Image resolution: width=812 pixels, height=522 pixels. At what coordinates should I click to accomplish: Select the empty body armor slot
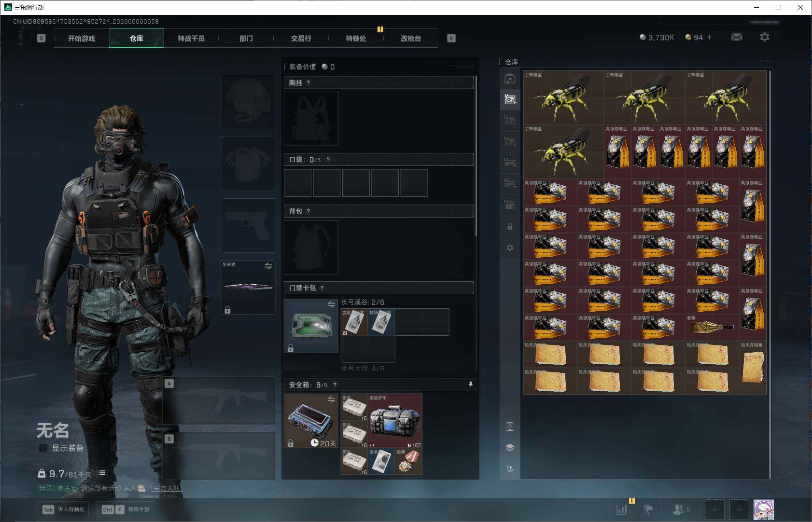248,164
